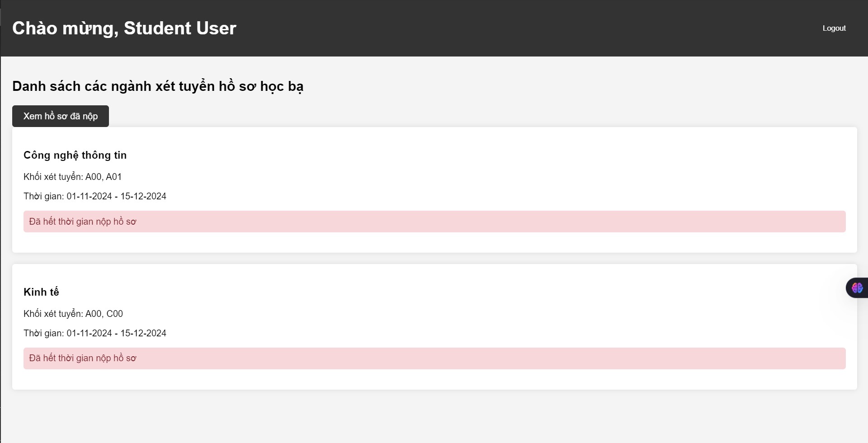Select Khối xét tuyển: A00, A01 line
Viewport: 868px width, 443px height.
(x=73, y=177)
